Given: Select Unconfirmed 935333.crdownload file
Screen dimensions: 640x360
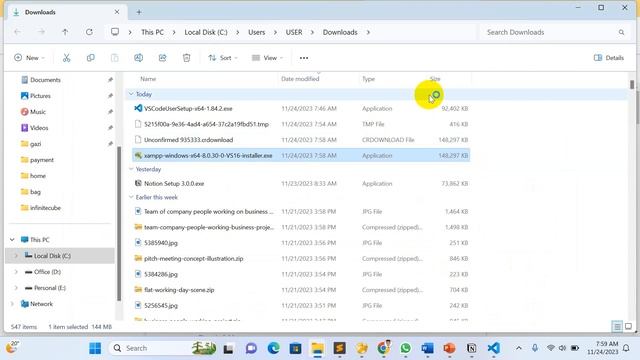Looking at the screenshot, I should pyautogui.click(x=188, y=140).
